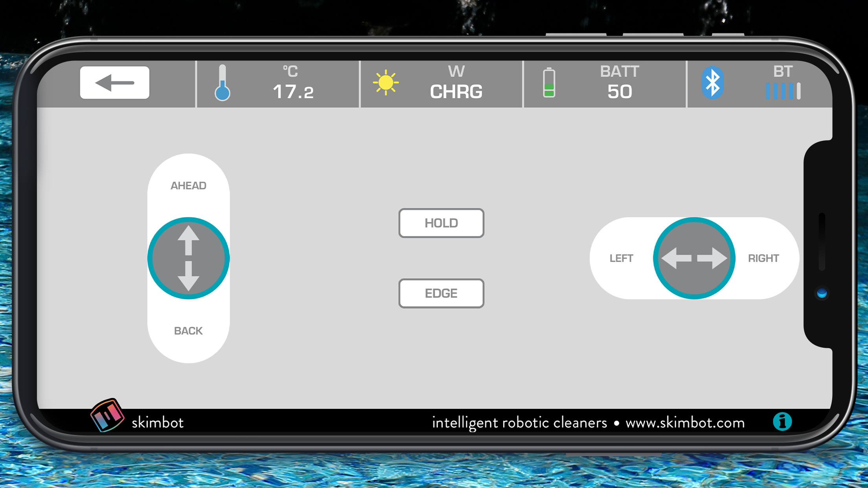
Task: Tap the skimbot logo icon
Action: pyautogui.click(x=107, y=415)
